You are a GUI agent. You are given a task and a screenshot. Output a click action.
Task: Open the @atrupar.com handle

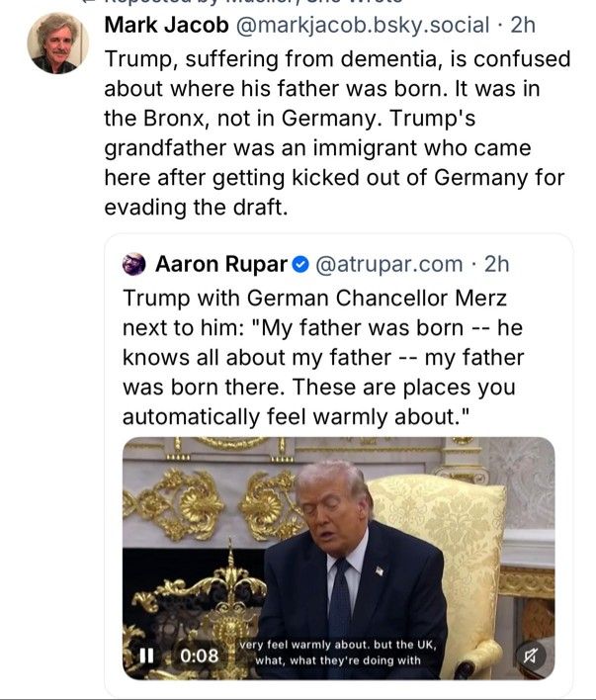tap(389, 264)
